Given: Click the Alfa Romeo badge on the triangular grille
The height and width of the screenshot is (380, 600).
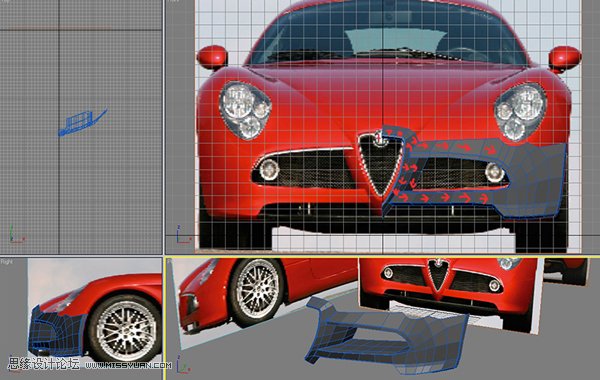Looking at the screenshot, I should click(x=380, y=139).
